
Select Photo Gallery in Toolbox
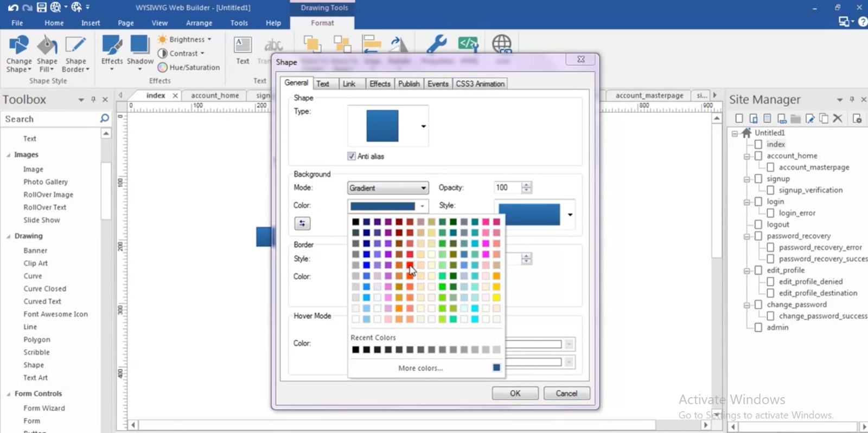click(46, 182)
